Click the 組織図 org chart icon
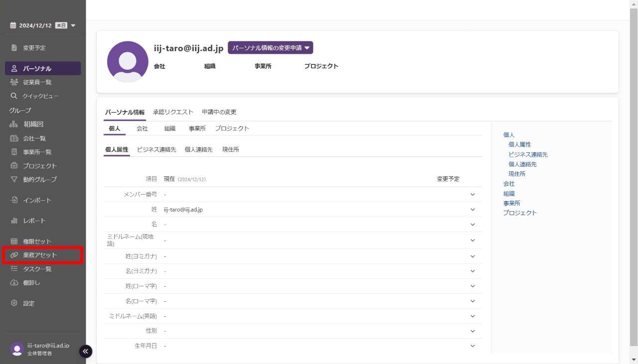Viewport: 638px width, 364px height. (14, 124)
